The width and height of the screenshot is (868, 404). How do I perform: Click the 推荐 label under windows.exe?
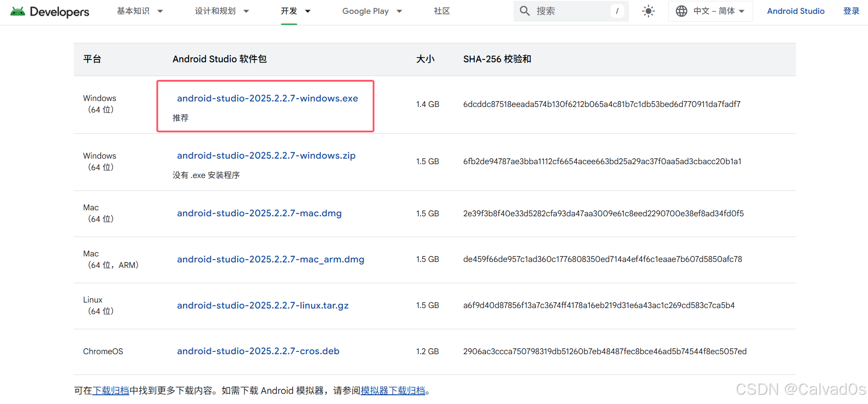point(180,118)
